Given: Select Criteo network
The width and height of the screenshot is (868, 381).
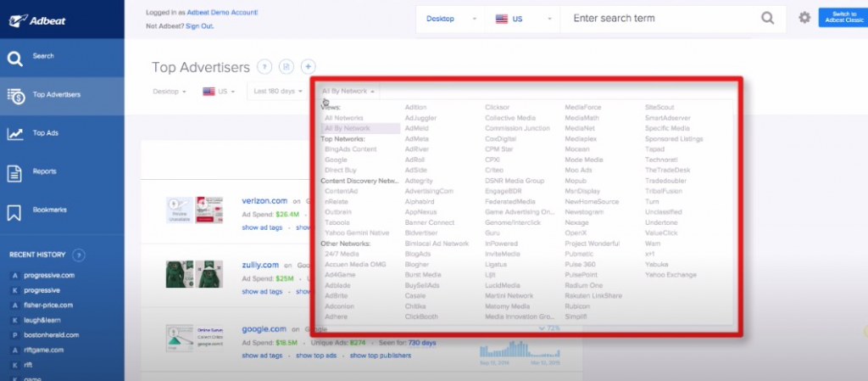Looking at the screenshot, I should click(x=494, y=171).
